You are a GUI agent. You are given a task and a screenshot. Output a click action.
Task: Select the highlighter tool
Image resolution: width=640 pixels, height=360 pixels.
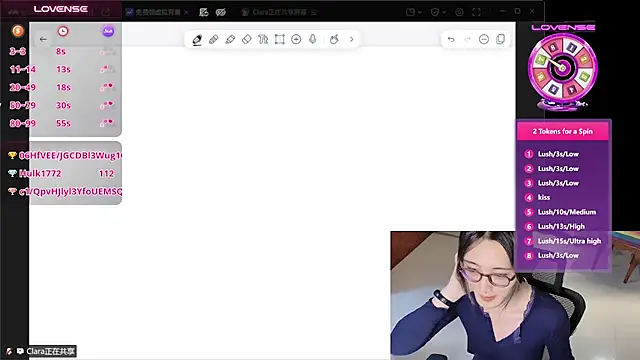click(230, 39)
